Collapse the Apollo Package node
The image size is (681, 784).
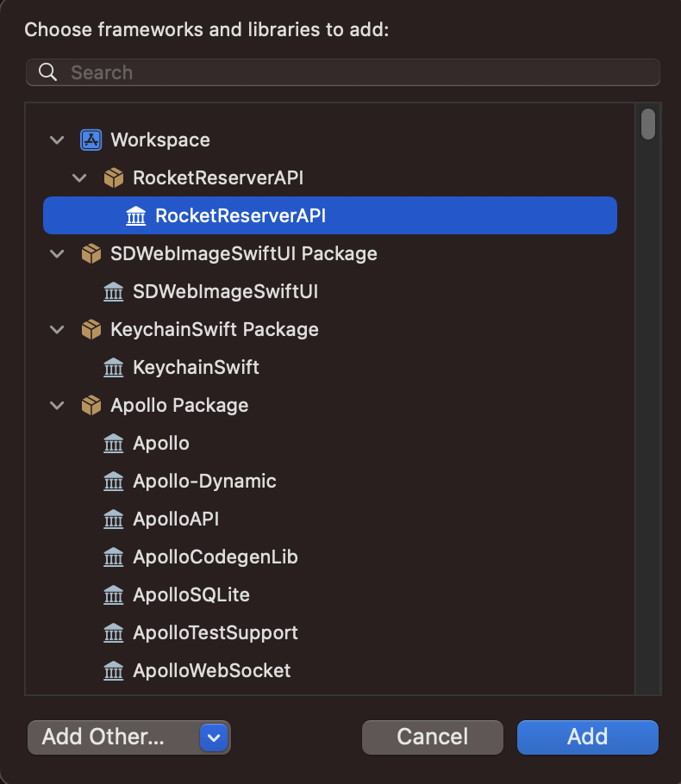pyautogui.click(x=57, y=406)
